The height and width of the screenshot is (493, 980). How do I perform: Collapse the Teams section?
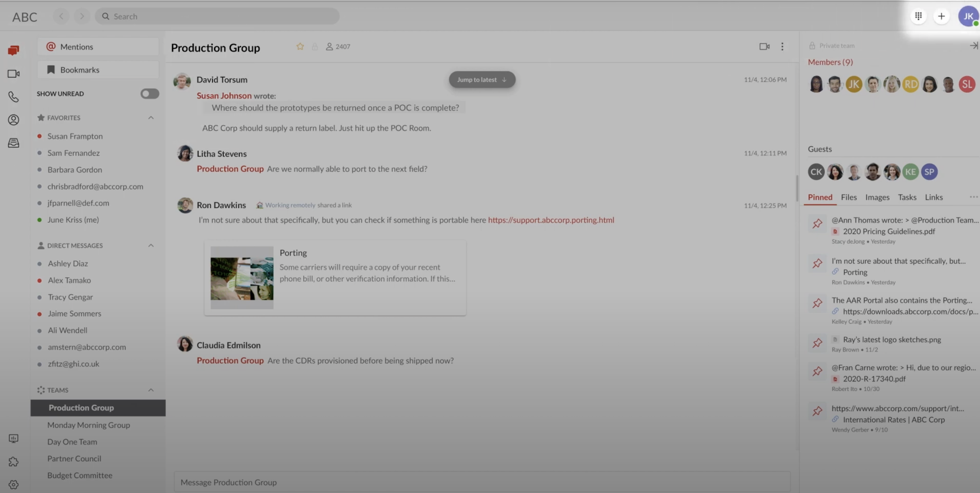(x=151, y=390)
